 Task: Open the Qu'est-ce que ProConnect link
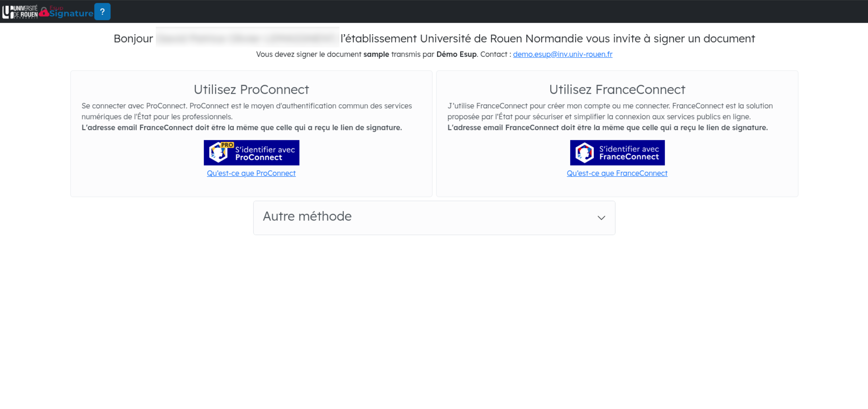(251, 173)
